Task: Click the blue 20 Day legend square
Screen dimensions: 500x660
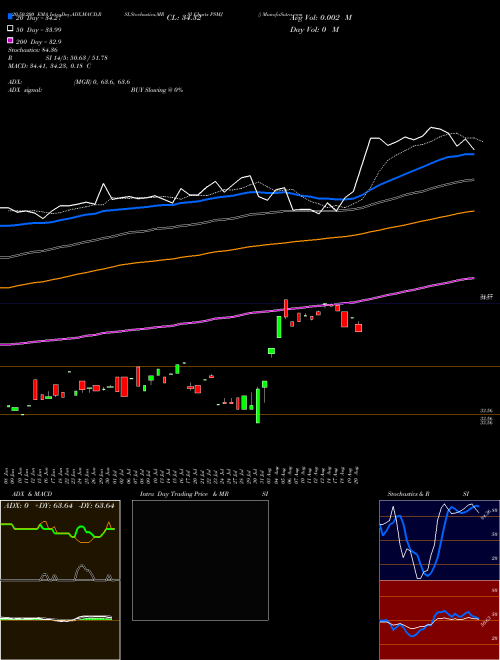Action: point(10,16)
